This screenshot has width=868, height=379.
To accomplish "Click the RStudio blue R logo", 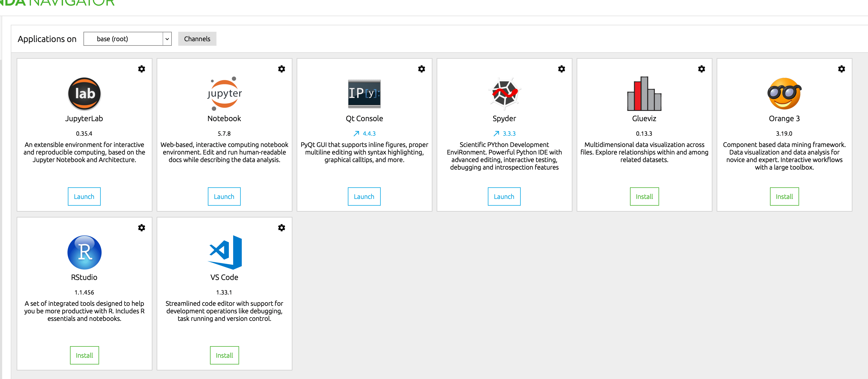I will coord(84,252).
